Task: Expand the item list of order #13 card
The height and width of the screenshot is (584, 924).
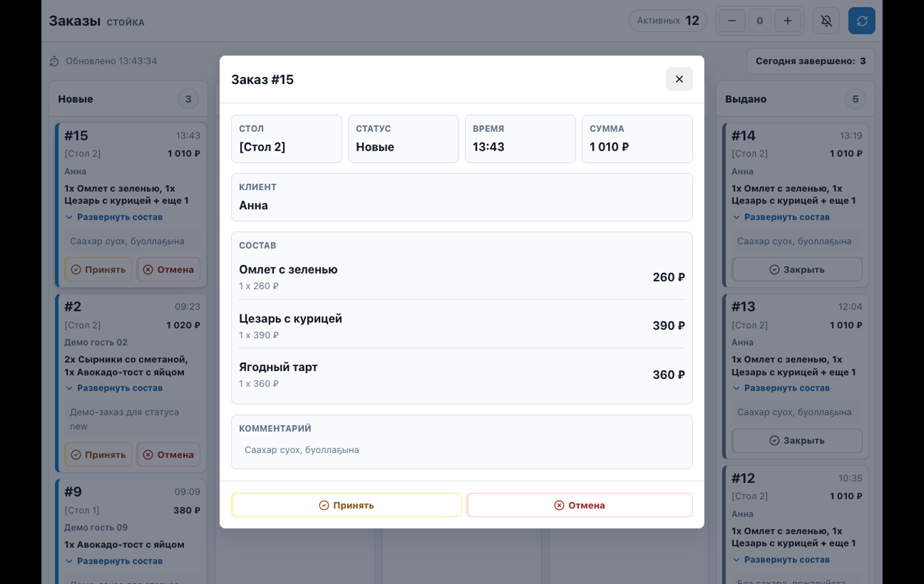Action: coord(781,388)
